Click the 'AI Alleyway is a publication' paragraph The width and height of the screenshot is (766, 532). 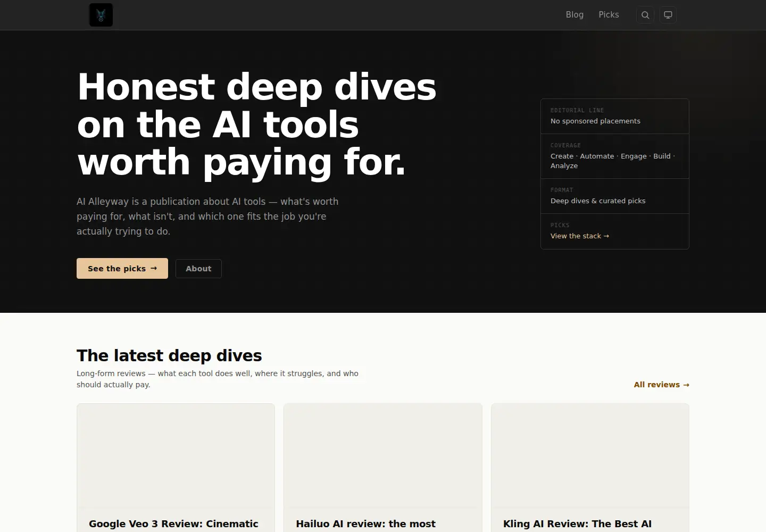pos(207,217)
